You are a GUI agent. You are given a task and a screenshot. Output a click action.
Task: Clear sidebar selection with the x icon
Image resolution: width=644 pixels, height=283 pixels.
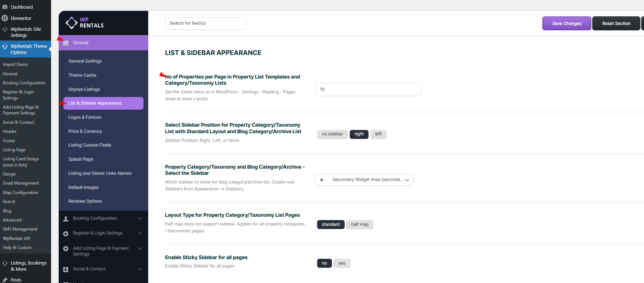(321, 180)
